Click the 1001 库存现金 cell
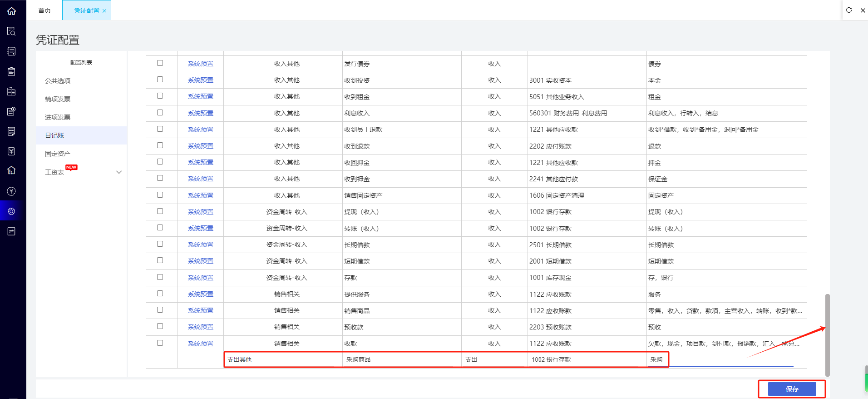Image resolution: width=868 pixels, height=399 pixels. (x=587, y=278)
